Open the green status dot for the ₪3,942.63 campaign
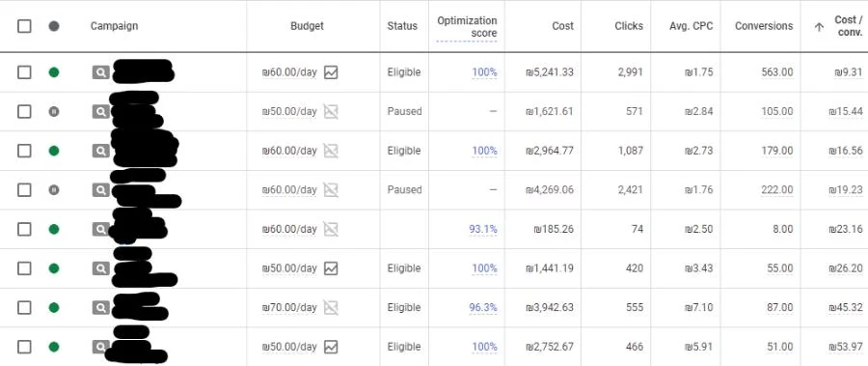868x366 pixels. pyautogui.click(x=54, y=308)
